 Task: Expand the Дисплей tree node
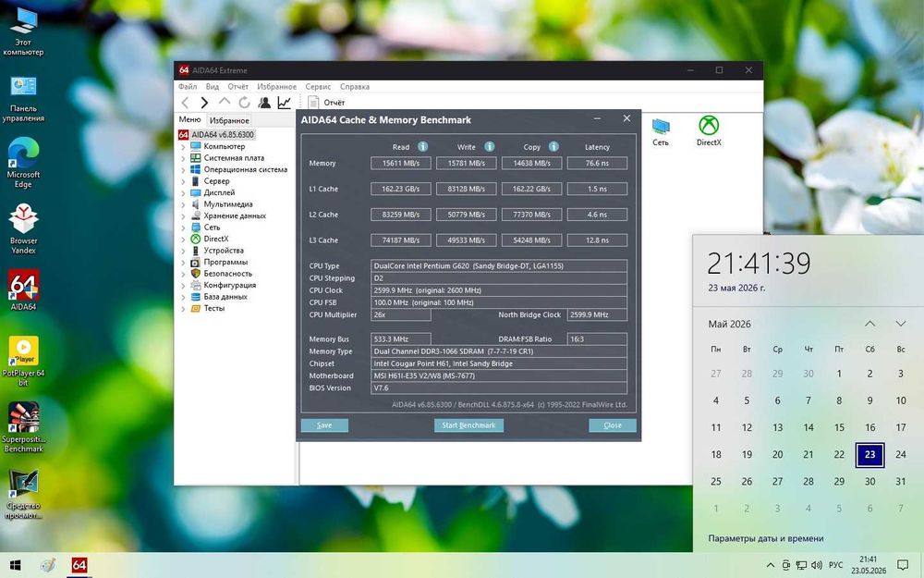pyautogui.click(x=183, y=193)
